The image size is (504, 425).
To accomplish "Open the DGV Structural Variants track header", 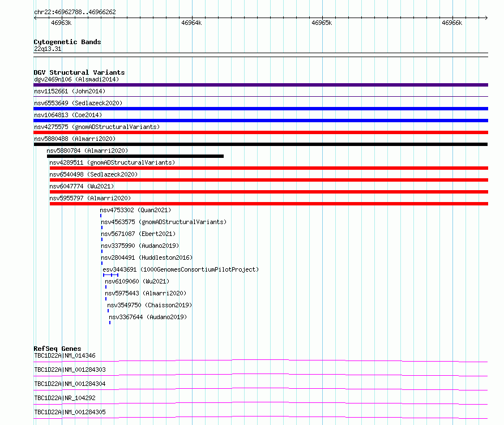I will [79, 72].
